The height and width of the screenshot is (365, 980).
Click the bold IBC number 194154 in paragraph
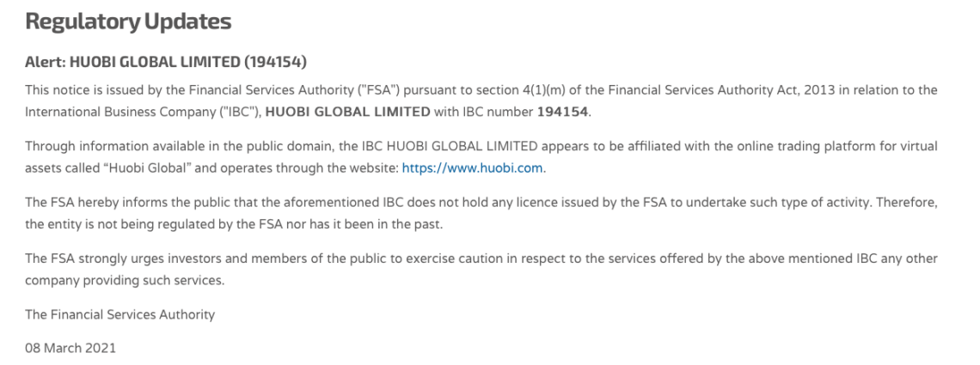tap(562, 112)
